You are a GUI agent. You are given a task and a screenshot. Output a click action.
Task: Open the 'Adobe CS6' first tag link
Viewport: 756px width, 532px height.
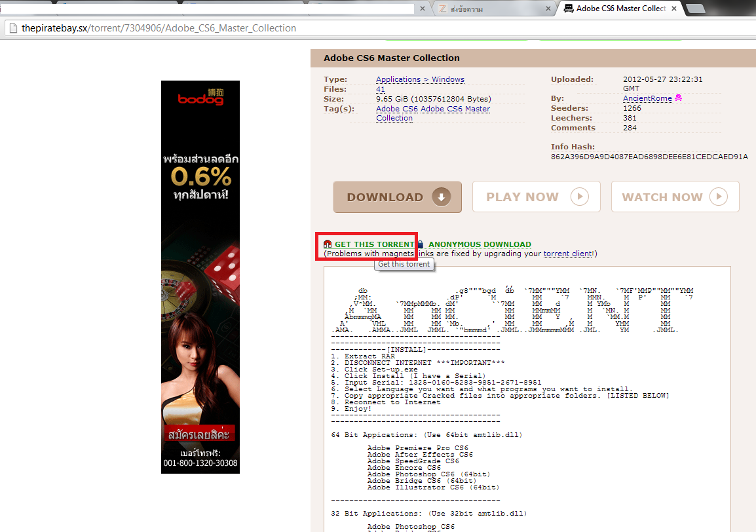(x=397, y=109)
